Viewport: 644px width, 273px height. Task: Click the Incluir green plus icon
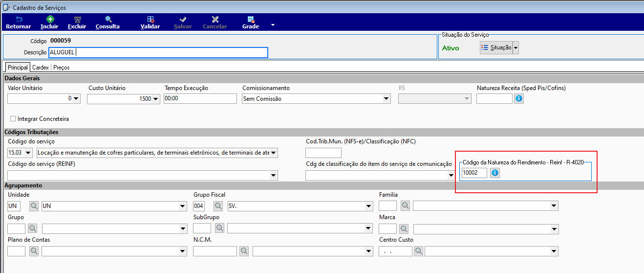point(50,20)
